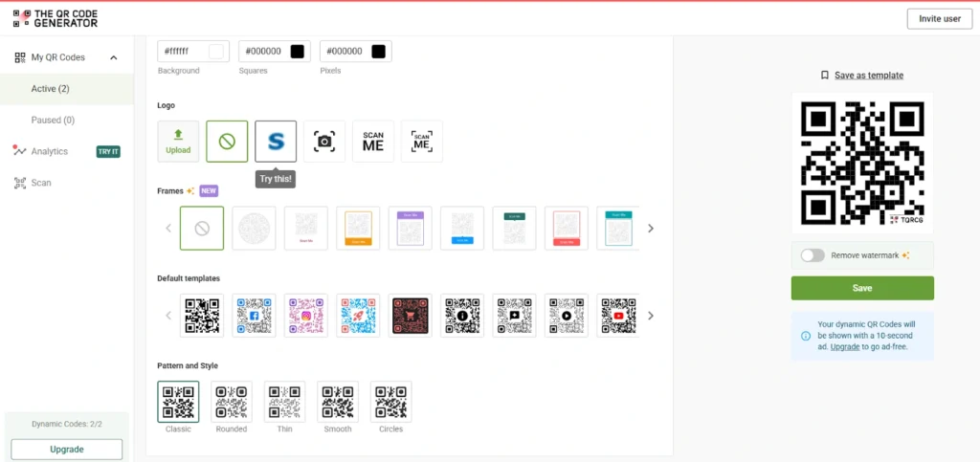
Task: Show next frames with right arrow
Action: [x=651, y=229]
